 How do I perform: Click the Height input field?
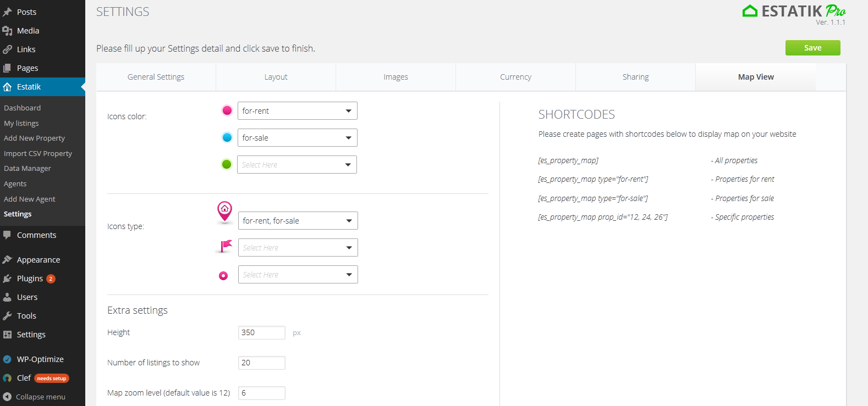tap(261, 332)
